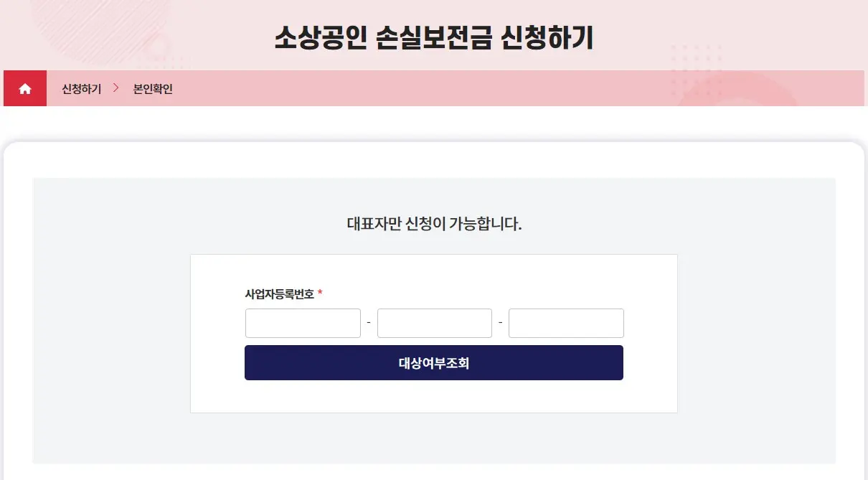This screenshot has width=868, height=480.
Task: Click the dark navy submit bar labeled 대상여부조회
Action: click(x=434, y=362)
